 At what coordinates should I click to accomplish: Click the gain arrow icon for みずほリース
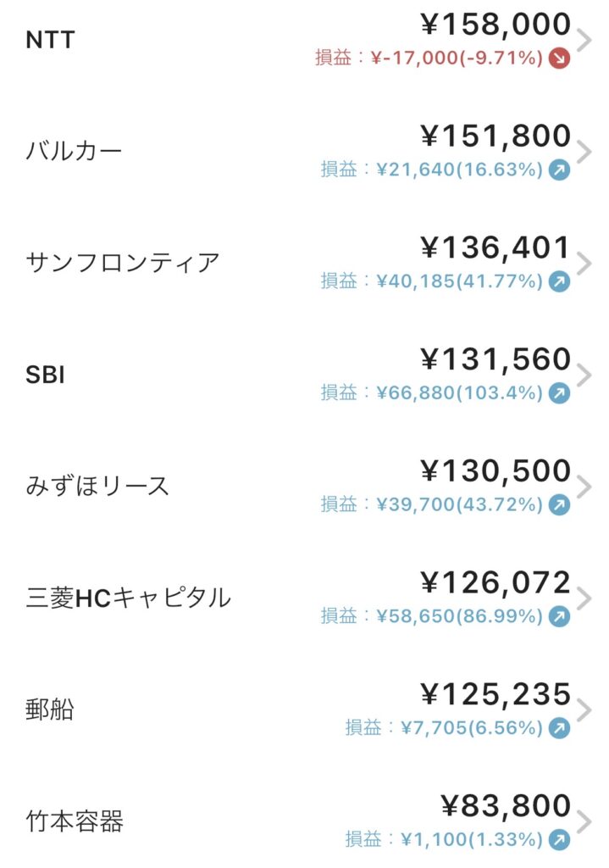coord(559,504)
